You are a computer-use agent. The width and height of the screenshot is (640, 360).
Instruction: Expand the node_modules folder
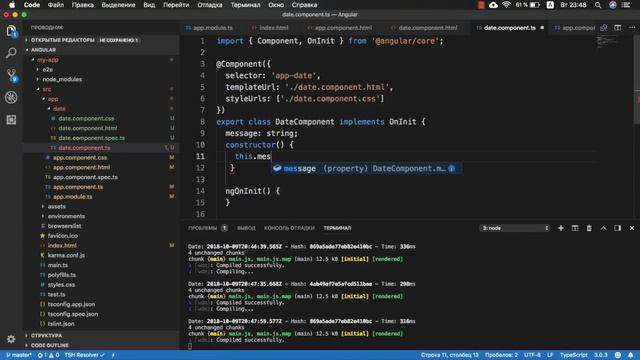tap(62, 79)
